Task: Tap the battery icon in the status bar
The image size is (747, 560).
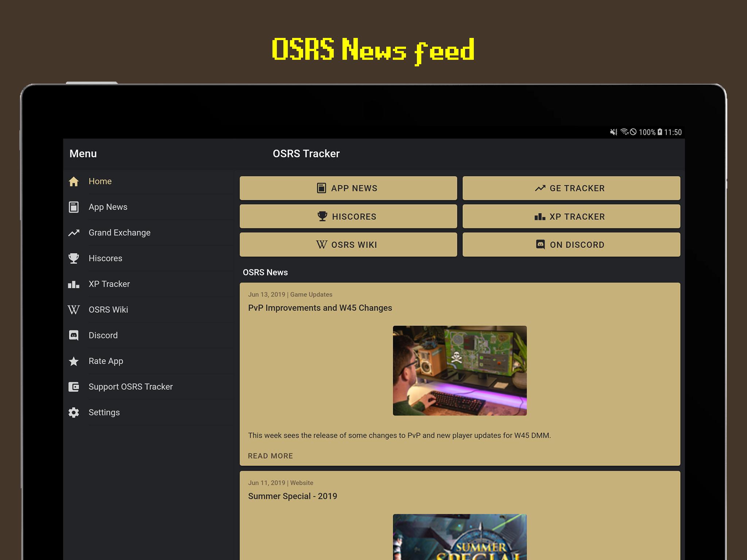Action: pyautogui.click(x=660, y=132)
